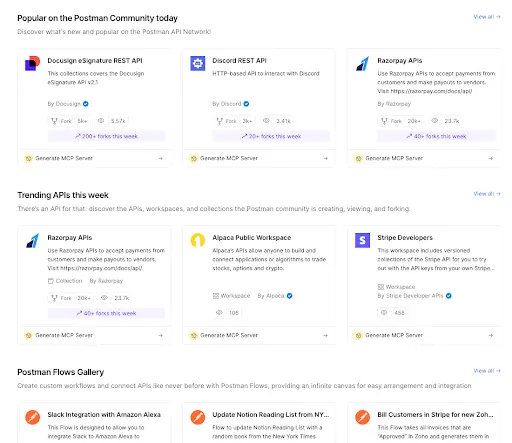This screenshot has height=443, width=512.
Task: Generate MCP Server for the Trending Razorpay card
Action: (94, 335)
